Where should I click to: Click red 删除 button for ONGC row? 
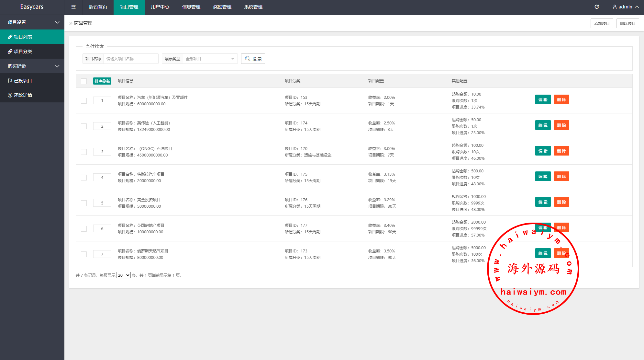click(x=561, y=151)
